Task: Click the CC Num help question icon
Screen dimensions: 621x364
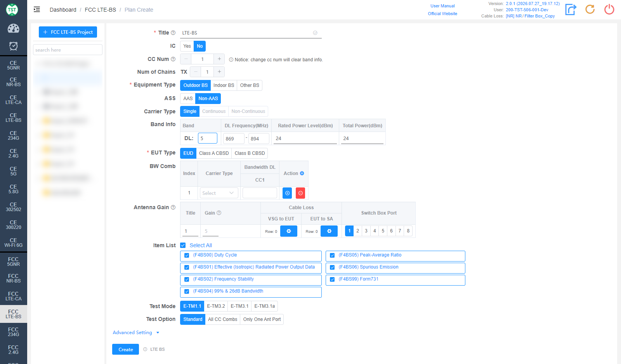Action: coord(173,59)
